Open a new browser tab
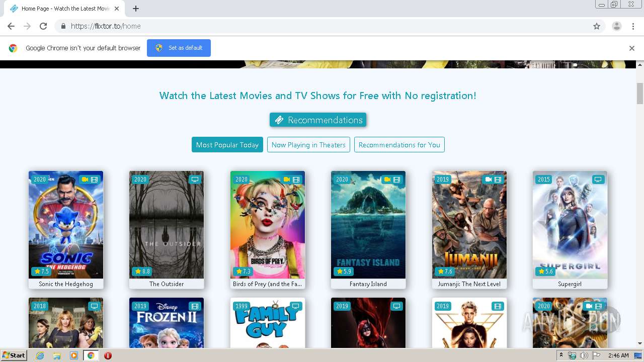This screenshot has height=362, width=644. tap(136, 9)
